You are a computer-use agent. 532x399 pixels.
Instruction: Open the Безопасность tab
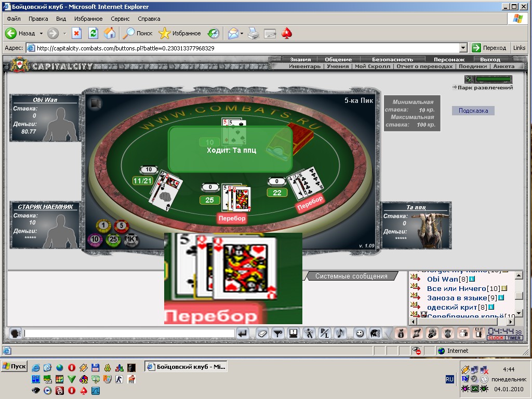click(392, 59)
